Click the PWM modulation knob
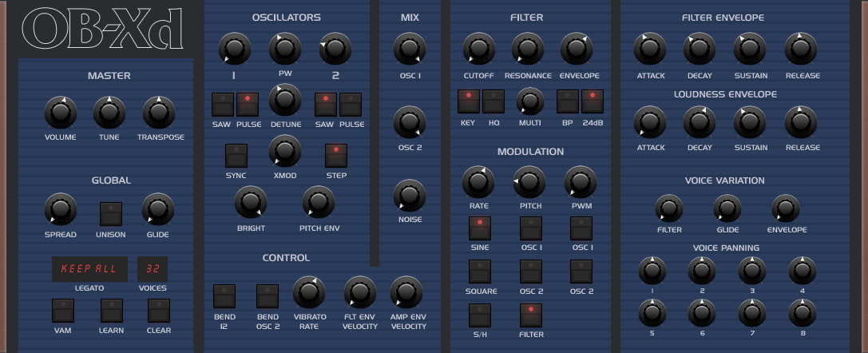Screen dimensions: 868x353 click(581, 182)
